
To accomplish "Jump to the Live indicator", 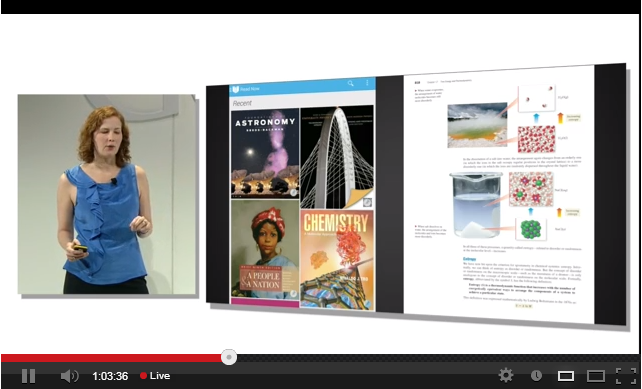I will pyautogui.click(x=155, y=376).
